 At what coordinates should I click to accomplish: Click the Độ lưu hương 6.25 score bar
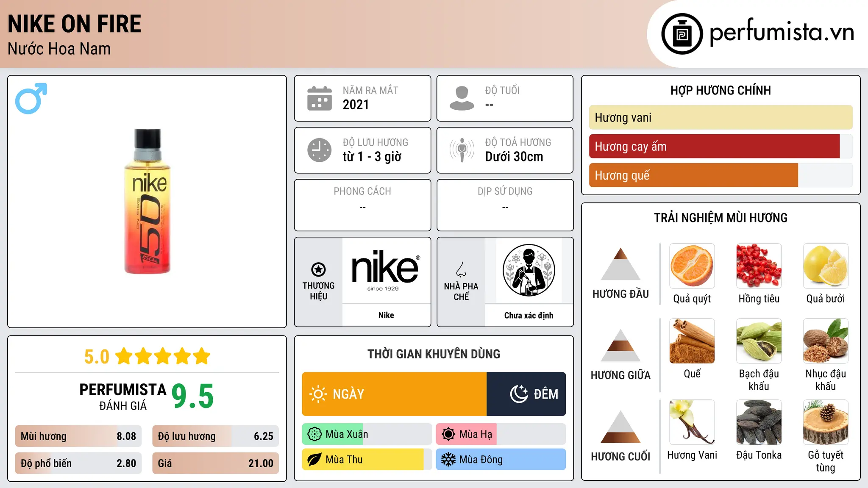click(x=215, y=436)
